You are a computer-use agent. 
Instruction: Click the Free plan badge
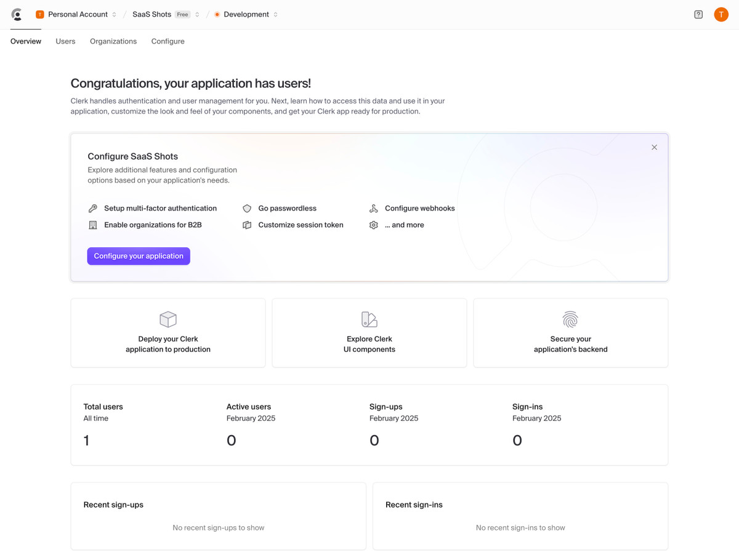point(183,14)
